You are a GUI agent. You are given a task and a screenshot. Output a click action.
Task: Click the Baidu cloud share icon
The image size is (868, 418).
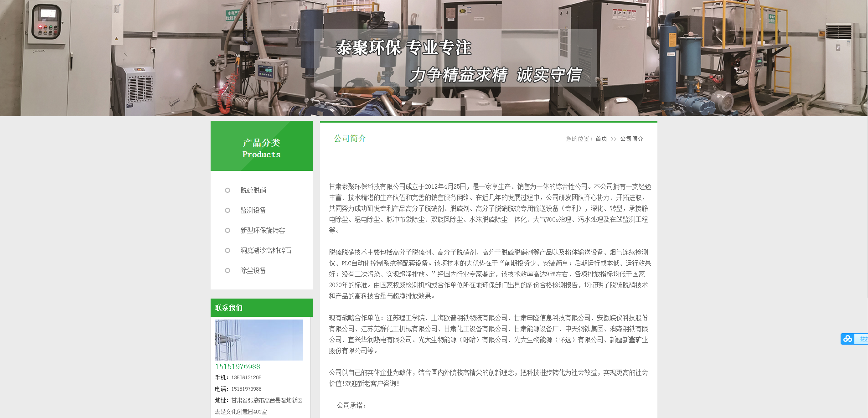[x=847, y=339]
